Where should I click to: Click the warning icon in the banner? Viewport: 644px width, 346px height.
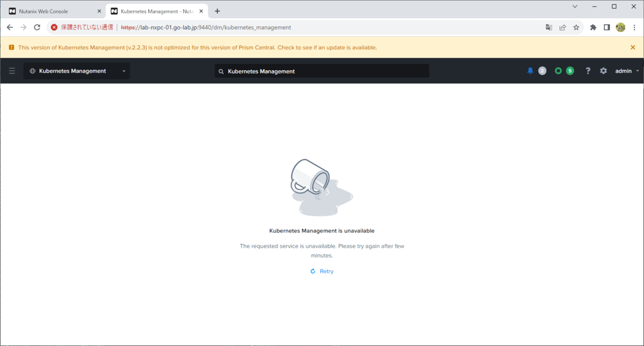[11, 47]
